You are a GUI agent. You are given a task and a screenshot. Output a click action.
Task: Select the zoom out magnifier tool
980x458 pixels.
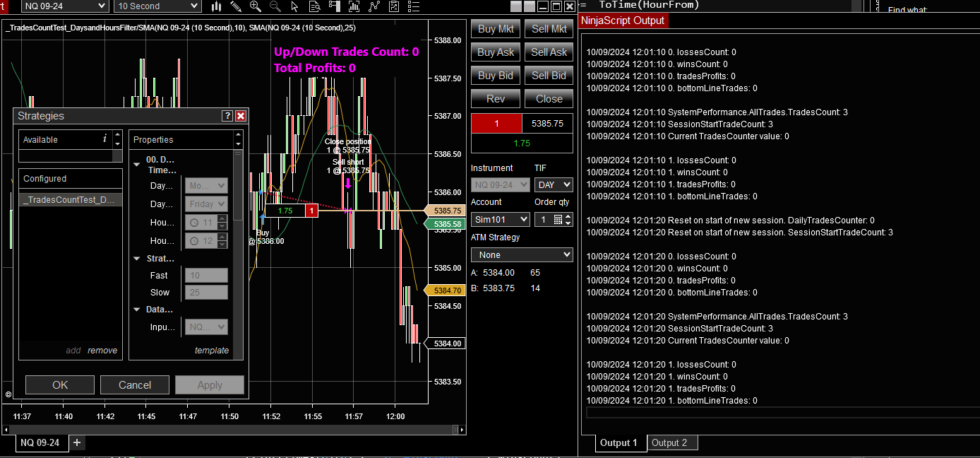point(275,6)
